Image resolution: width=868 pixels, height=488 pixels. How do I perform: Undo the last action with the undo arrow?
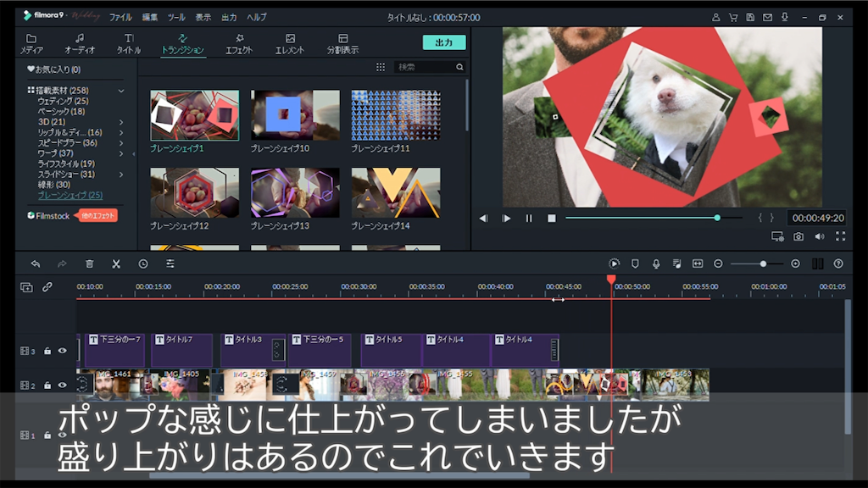35,264
